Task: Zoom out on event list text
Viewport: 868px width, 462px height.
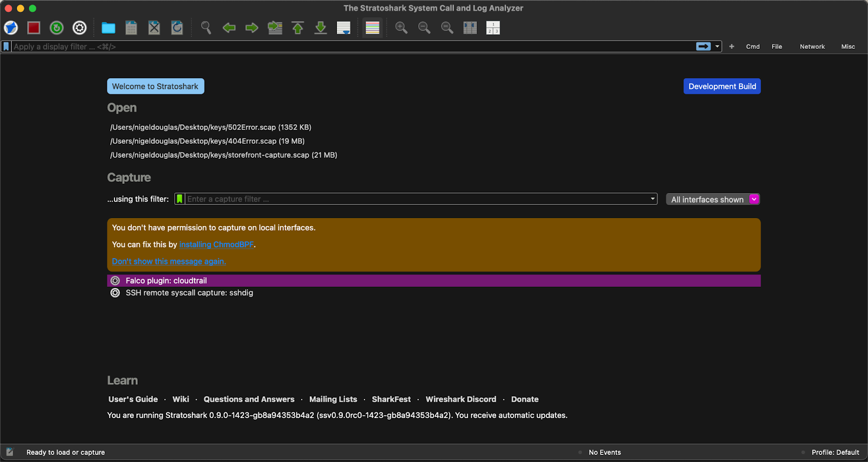Action: (424, 28)
